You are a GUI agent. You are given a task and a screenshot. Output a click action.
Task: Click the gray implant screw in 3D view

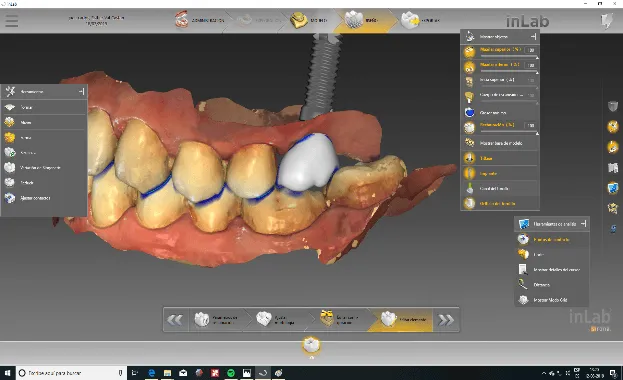(x=322, y=76)
